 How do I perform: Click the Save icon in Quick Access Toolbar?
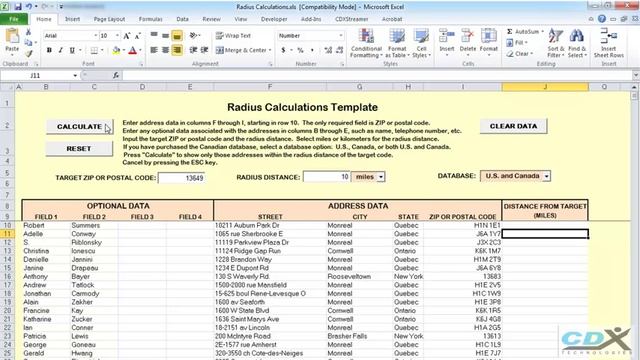18,7
